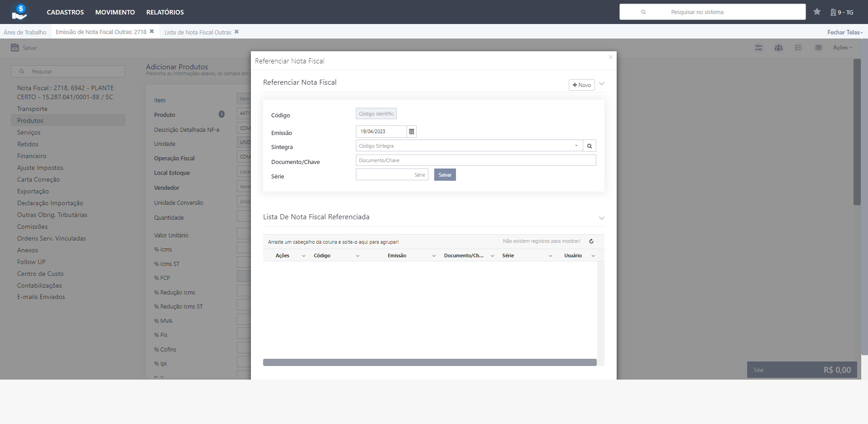Click the users group icon in toolbar

pos(778,48)
